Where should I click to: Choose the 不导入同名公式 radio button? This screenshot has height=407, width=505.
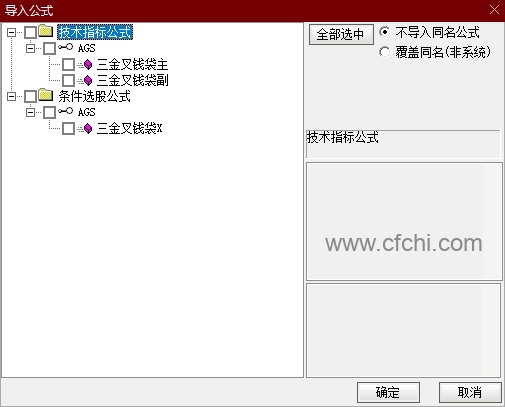pos(384,32)
